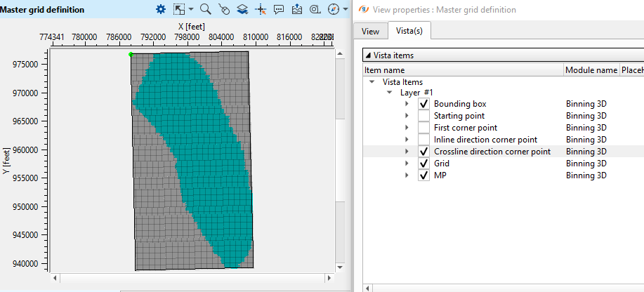Select the Inline direction corner point row
This screenshot has width=644, height=292.
pyautogui.click(x=485, y=140)
